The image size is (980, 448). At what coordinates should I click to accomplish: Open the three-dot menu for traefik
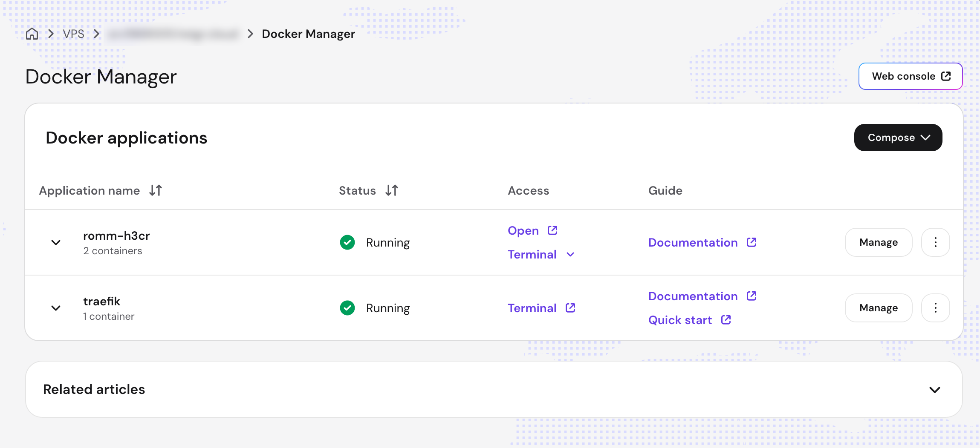936,308
